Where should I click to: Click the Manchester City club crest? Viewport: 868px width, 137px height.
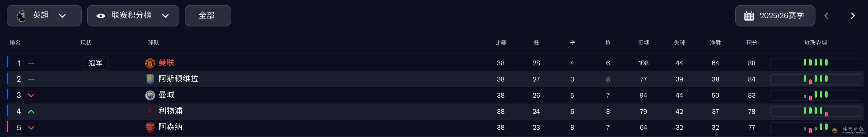click(150, 95)
